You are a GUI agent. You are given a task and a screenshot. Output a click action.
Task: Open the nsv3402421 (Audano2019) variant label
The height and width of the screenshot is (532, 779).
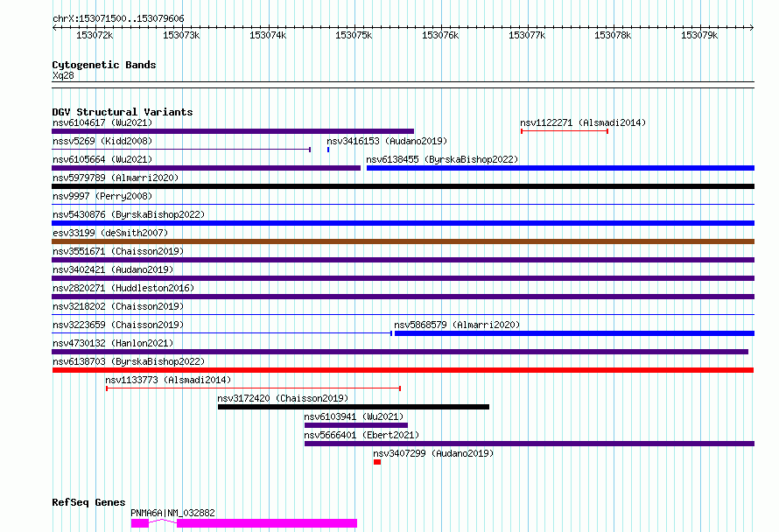(x=113, y=269)
